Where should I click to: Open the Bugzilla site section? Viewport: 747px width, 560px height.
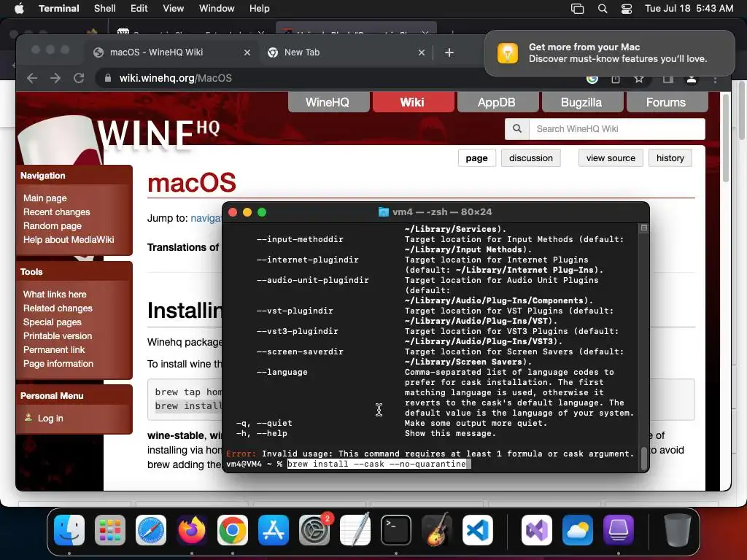[x=582, y=102]
